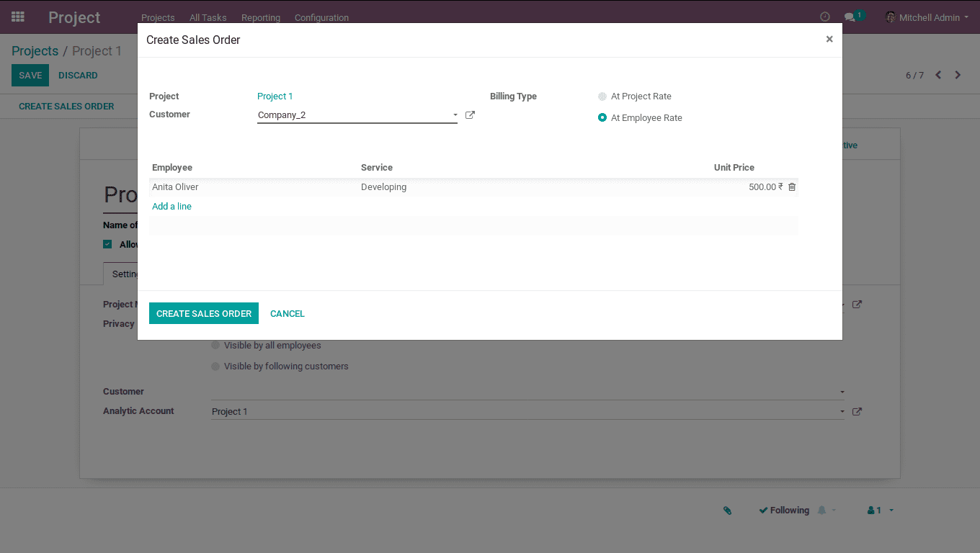980x553 pixels.
Task: Open the Reporting menu
Action: [x=261, y=17]
